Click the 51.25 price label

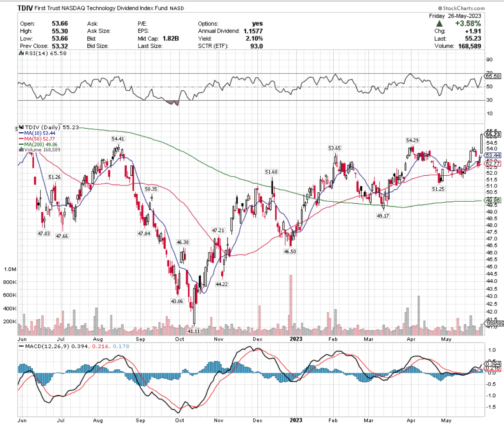(438, 189)
